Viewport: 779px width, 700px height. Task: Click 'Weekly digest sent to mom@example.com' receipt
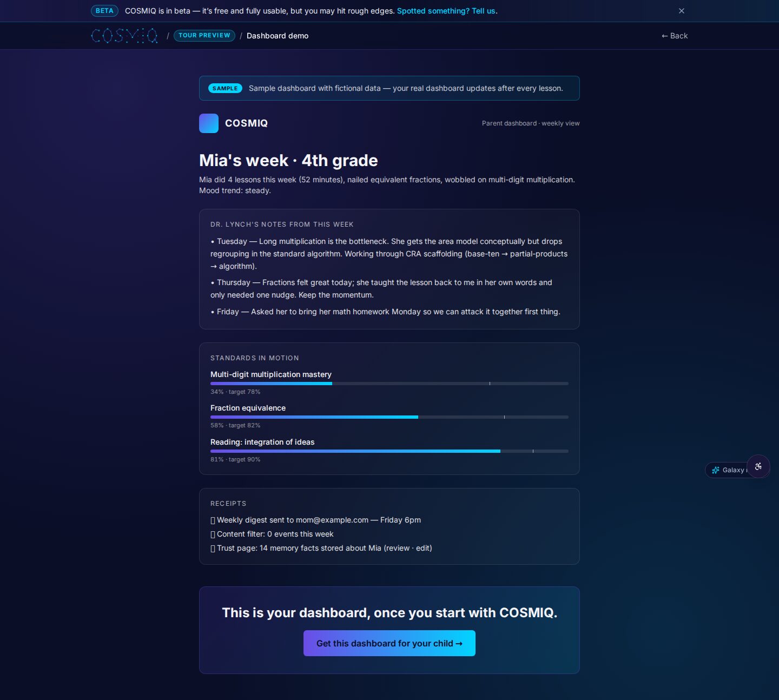click(x=315, y=520)
